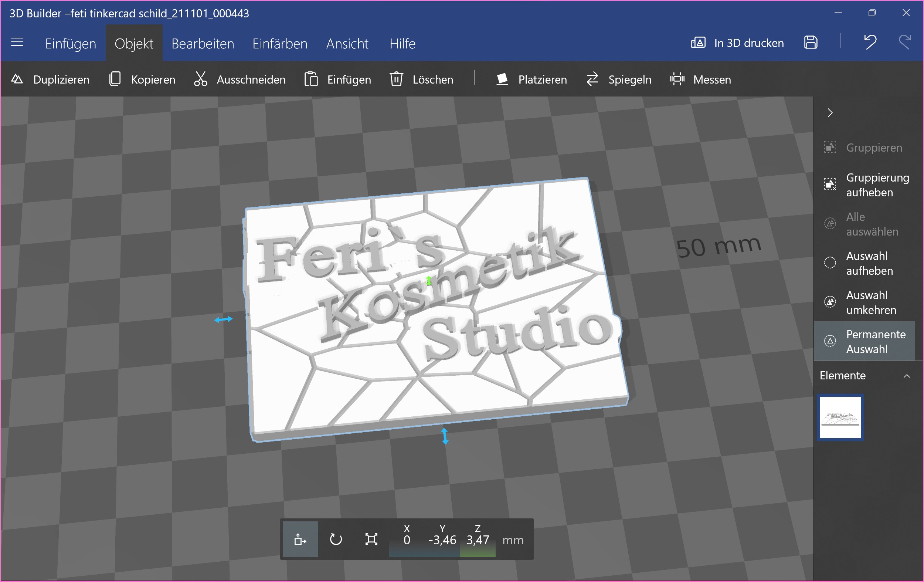Viewport: 924px width, 582px height.
Task: Switch to the Bearbeiten tab
Action: tap(203, 43)
